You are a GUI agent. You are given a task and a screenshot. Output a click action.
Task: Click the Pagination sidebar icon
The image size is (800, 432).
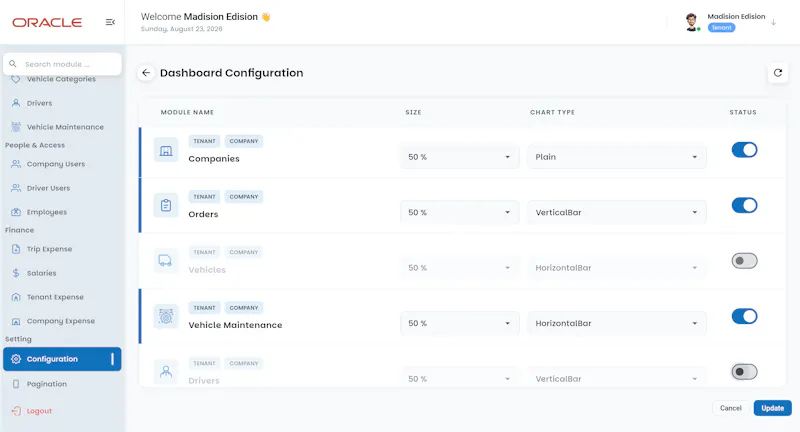[x=16, y=384]
